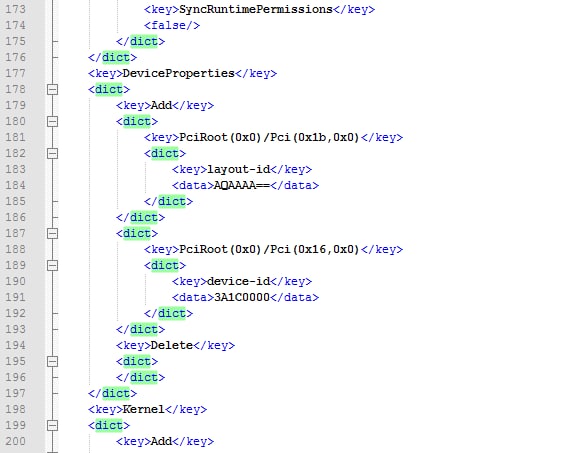The height and width of the screenshot is (453, 570).
Task: Click the Kernel key text on line 198
Action: click(x=144, y=409)
